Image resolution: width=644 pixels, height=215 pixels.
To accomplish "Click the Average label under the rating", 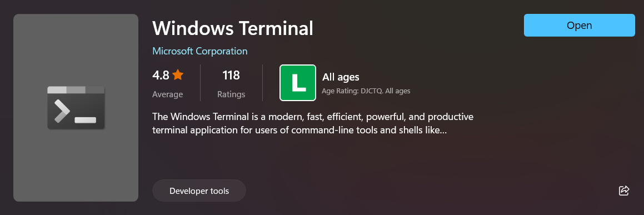I will pyautogui.click(x=168, y=94).
